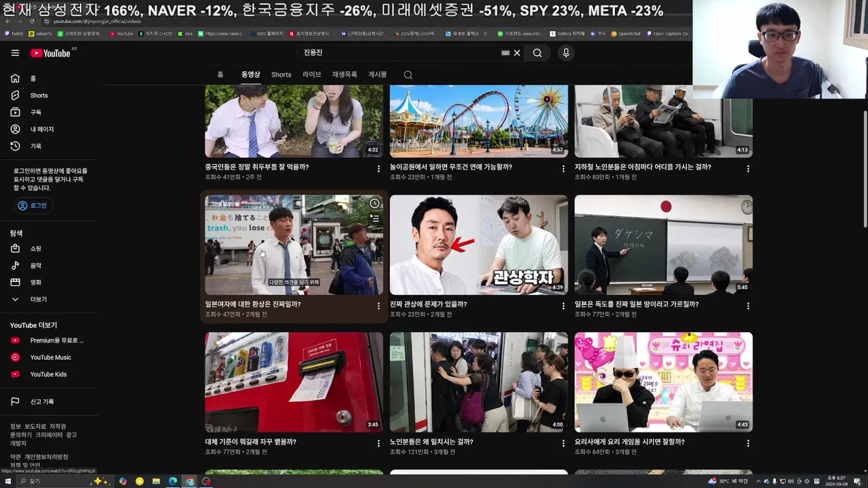Open the Twitch bookmark
868x488 pixels.
pos(14,33)
